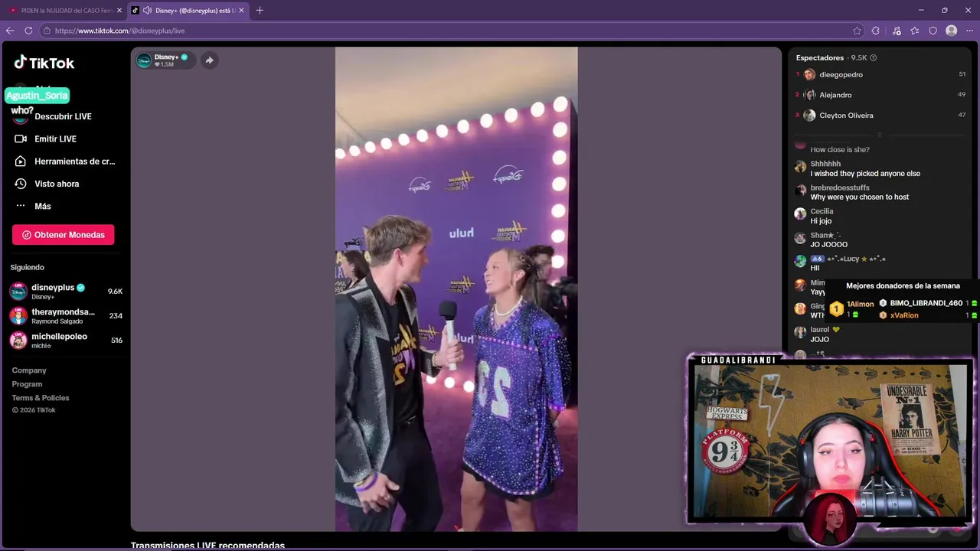This screenshot has width=980, height=551.
Task: Go back with the browser back arrow
Action: (x=10, y=31)
